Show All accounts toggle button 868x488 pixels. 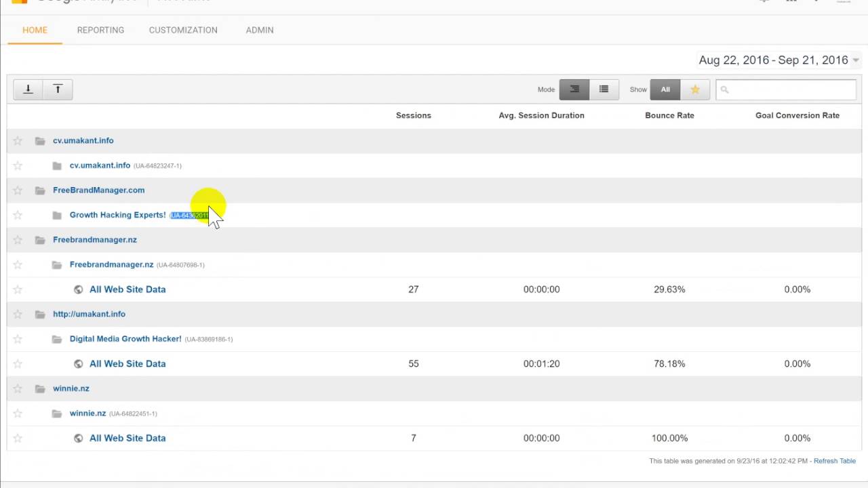tap(665, 89)
